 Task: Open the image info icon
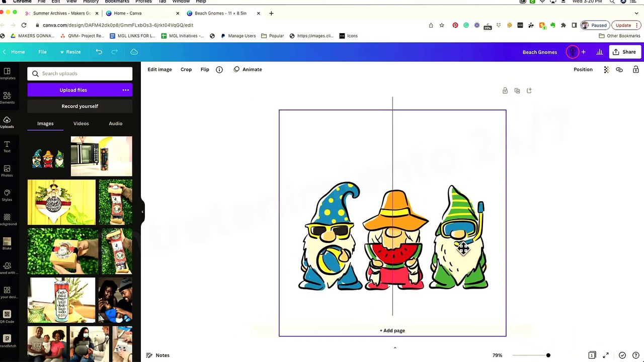(219, 69)
